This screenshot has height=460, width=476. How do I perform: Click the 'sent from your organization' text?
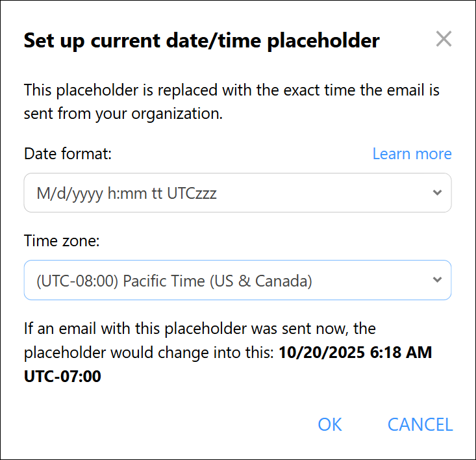pyautogui.click(x=123, y=114)
